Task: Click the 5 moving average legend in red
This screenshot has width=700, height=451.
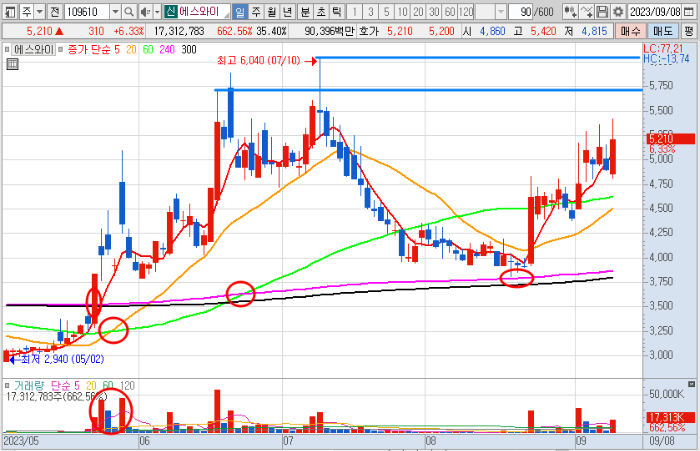Action: pyautogui.click(x=117, y=49)
